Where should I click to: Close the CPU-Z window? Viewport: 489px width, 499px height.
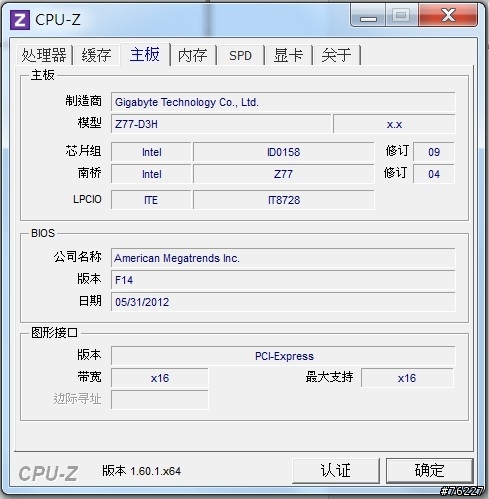pyautogui.click(x=448, y=15)
